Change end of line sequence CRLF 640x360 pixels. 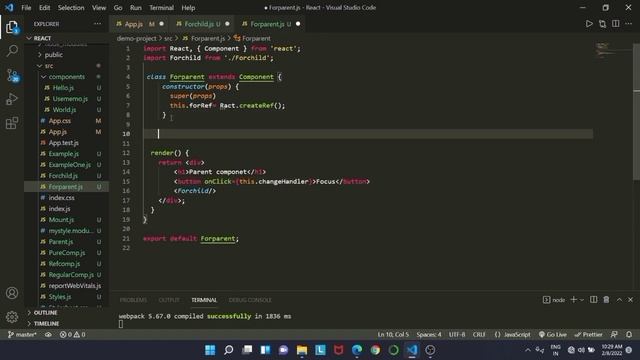(479, 334)
